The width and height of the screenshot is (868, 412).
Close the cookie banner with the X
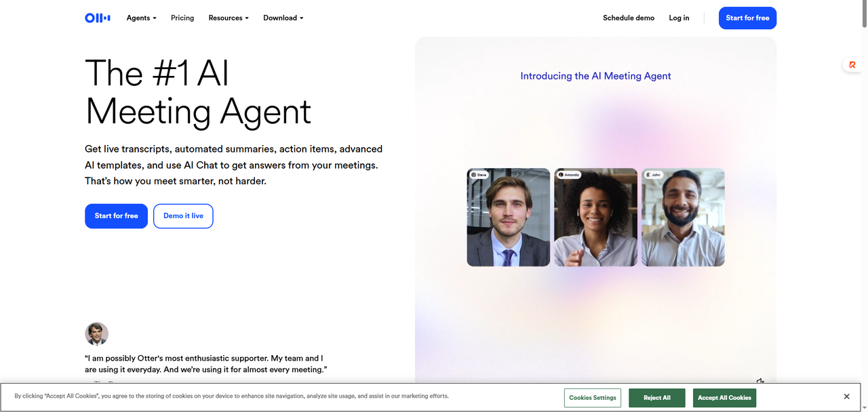[846, 396]
